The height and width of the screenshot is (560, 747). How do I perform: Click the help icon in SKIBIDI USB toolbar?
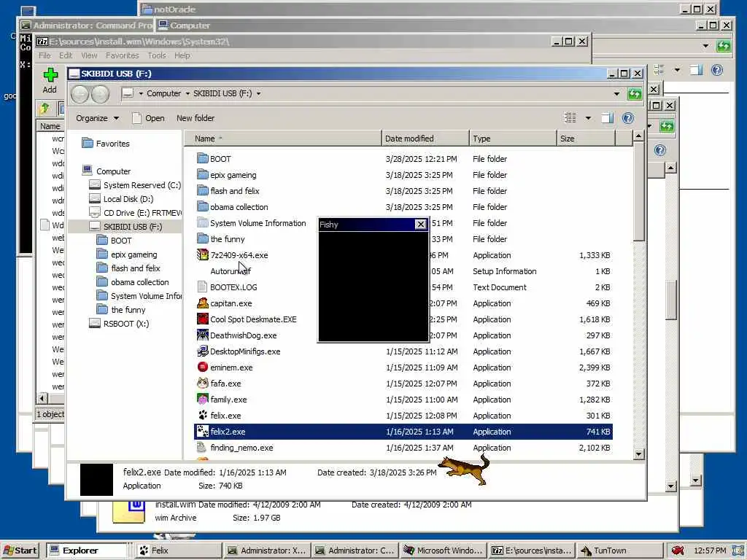click(628, 118)
